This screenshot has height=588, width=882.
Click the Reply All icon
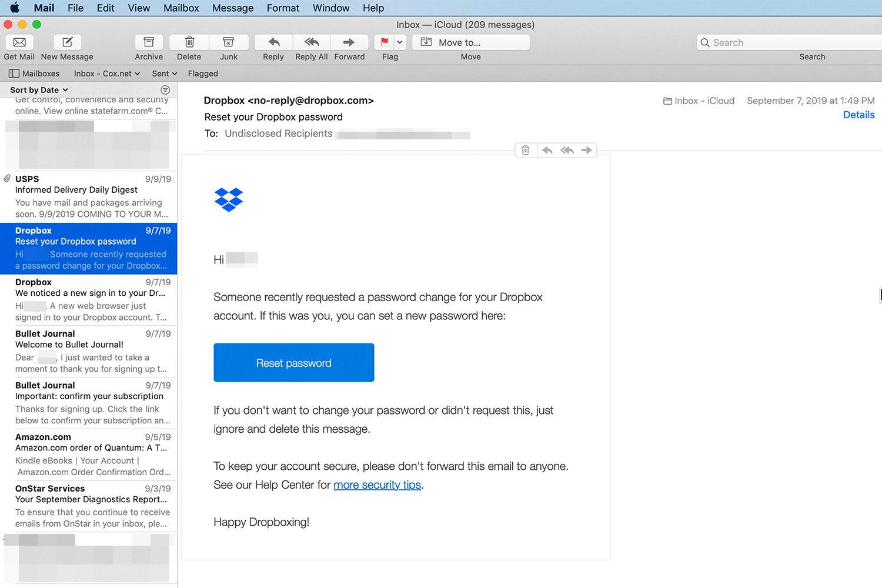(311, 42)
